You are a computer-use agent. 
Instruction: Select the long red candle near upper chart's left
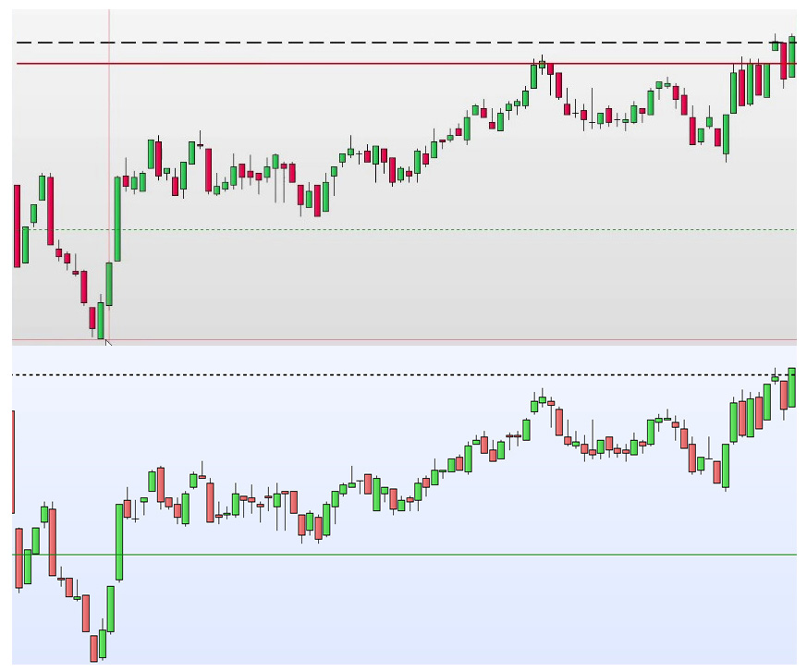(x=49, y=210)
